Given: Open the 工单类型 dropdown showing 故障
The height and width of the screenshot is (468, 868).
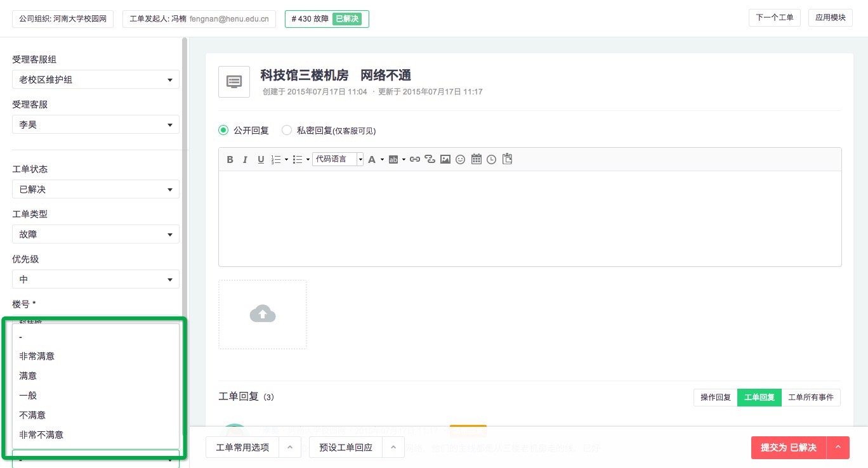Looking at the screenshot, I should tap(96, 234).
